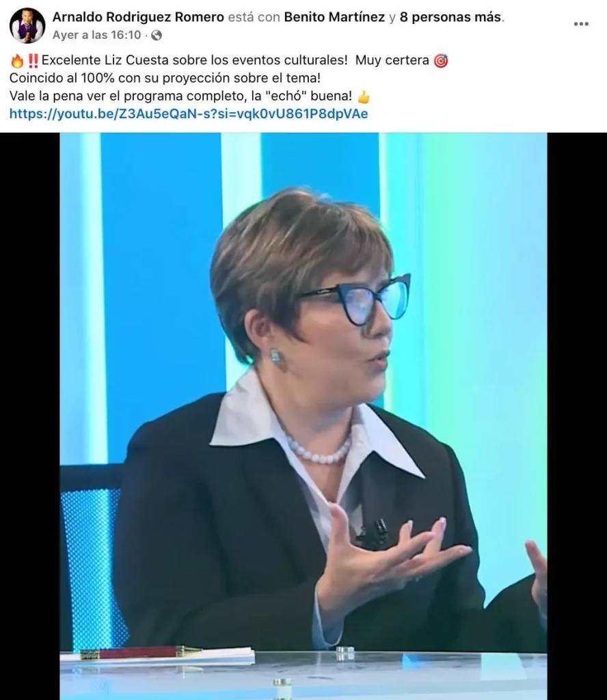Click the left black bar of the video

tap(30, 416)
